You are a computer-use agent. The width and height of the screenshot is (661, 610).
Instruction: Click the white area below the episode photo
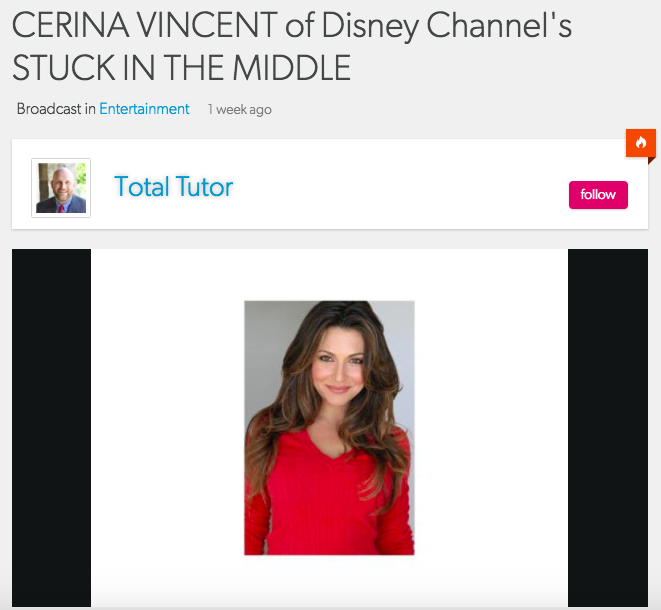pos(329,581)
